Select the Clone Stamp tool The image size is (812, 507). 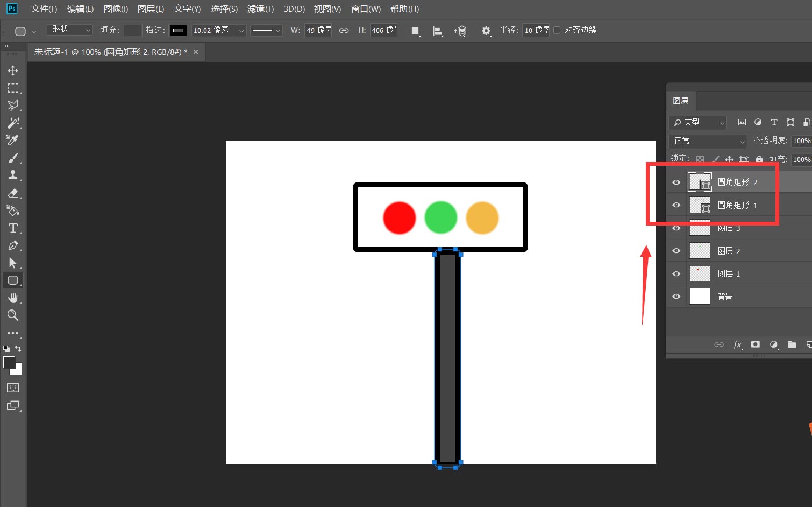point(13,175)
